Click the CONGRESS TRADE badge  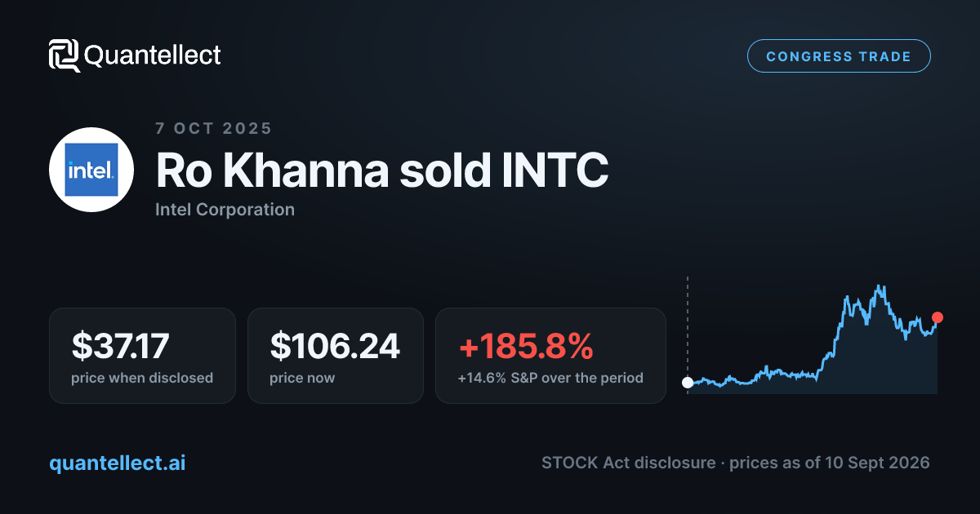839,56
